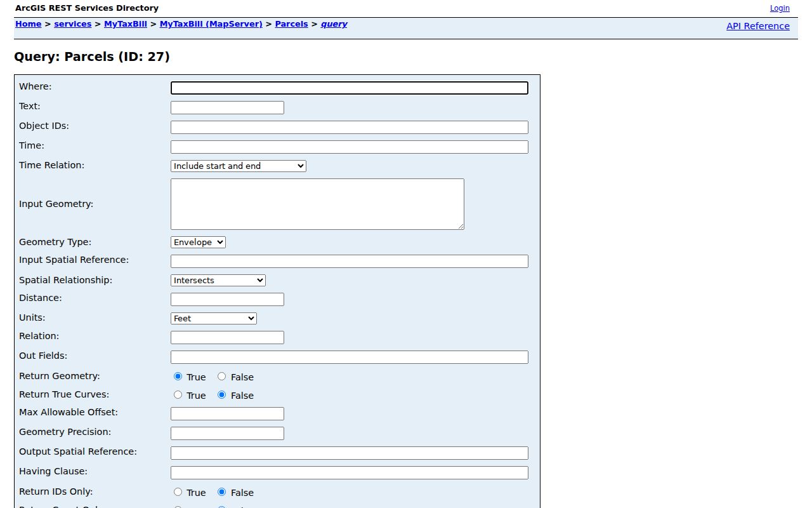Image resolution: width=812 pixels, height=508 pixels.
Task: Select False for Return IDs Only
Action: 221,492
